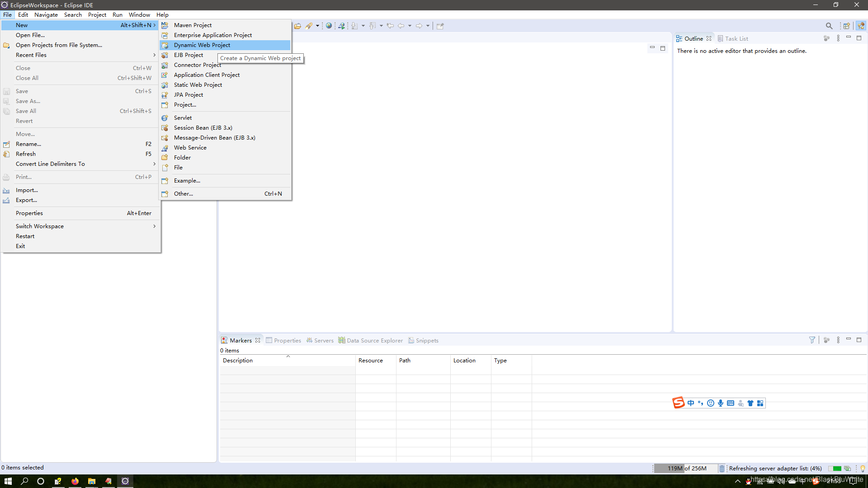Click the Maven Project option
This screenshot has height=488, width=868.
[193, 25]
